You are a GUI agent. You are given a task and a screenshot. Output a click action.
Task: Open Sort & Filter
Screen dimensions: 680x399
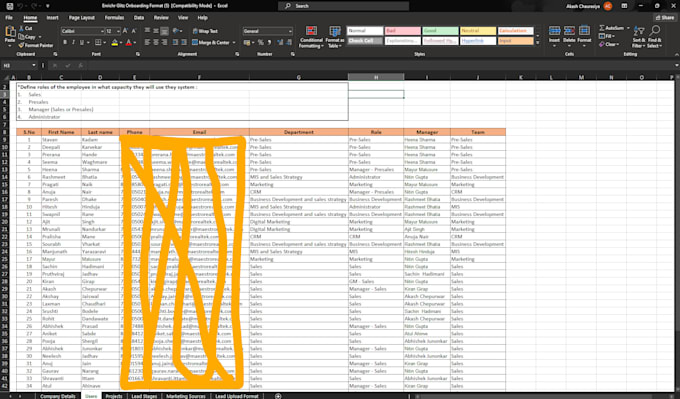pos(639,37)
